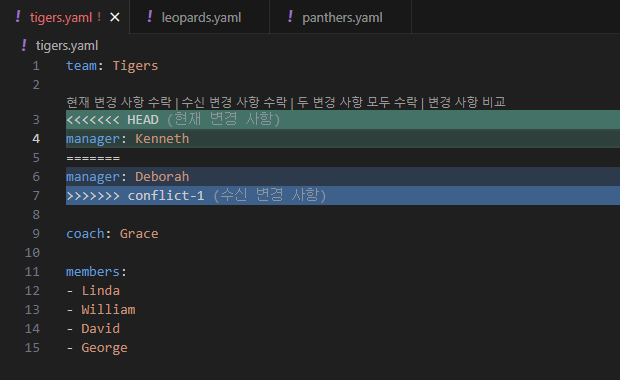Click line number 11 in the gutter
This screenshot has width=620, height=380.
click(32, 271)
